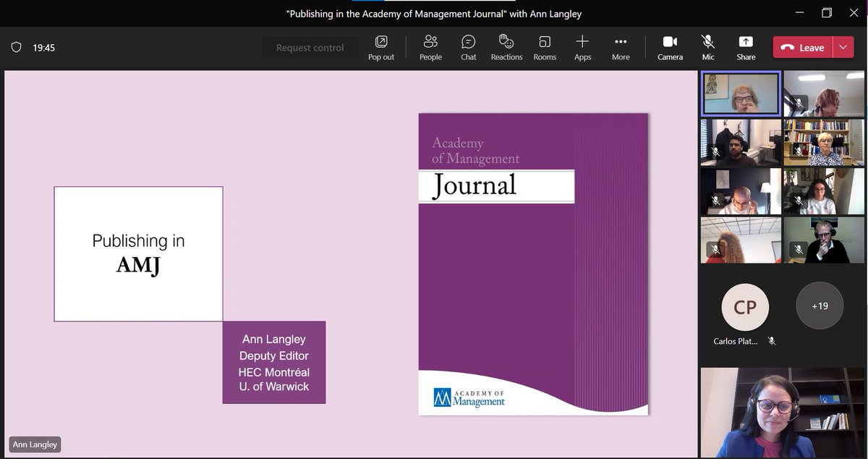Open the Apps menu
This screenshot has width=868, height=459.
(582, 48)
